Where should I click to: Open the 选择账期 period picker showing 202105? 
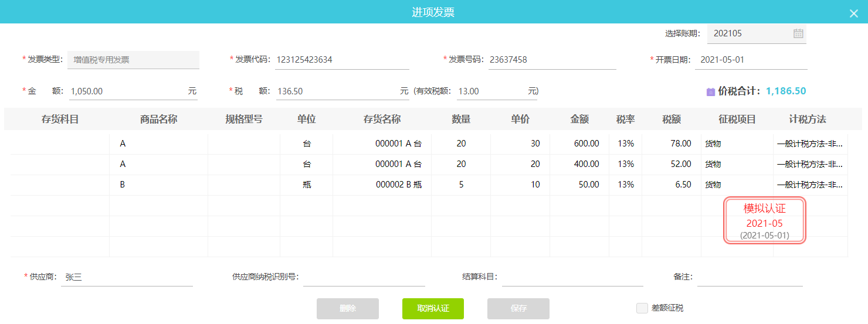pos(751,33)
